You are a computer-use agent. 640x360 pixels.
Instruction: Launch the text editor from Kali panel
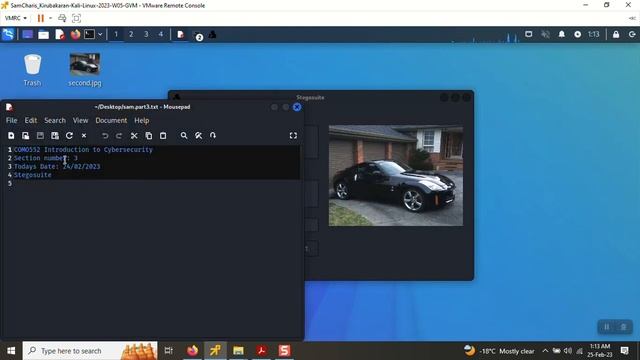tap(60, 35)
